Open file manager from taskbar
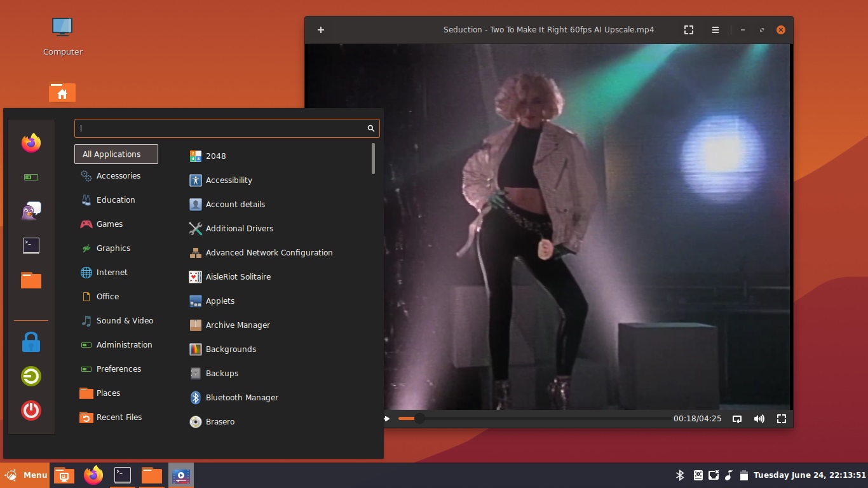The height and width of the screenshot is (488, 868). [152, 475]
